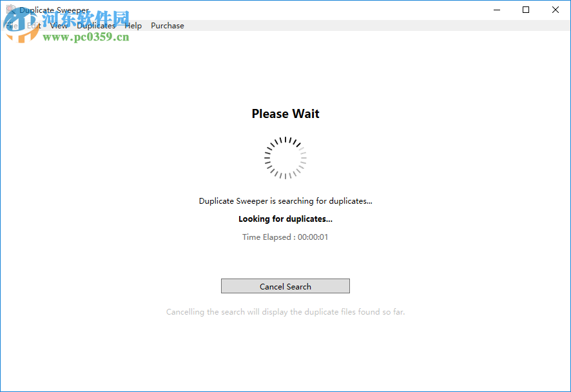This screenshot has height=392, width=571.
Task: Select Purchase from the menu bar
Action: pos(167,25)
